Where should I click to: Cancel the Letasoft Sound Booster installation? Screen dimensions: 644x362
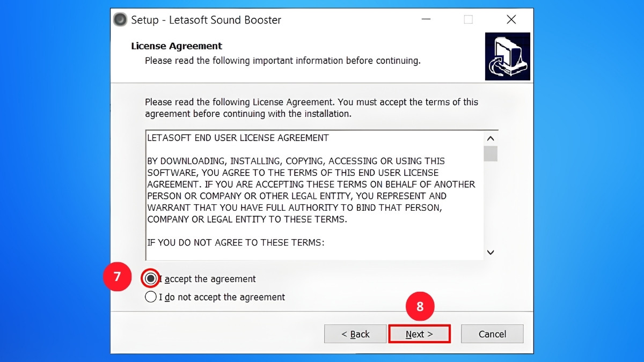(x=492, y=334)
